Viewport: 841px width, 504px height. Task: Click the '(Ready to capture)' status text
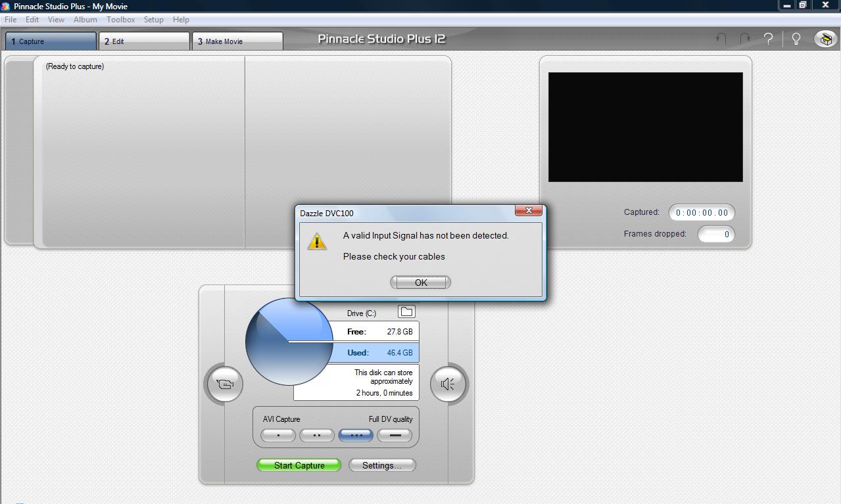(75, 66)
